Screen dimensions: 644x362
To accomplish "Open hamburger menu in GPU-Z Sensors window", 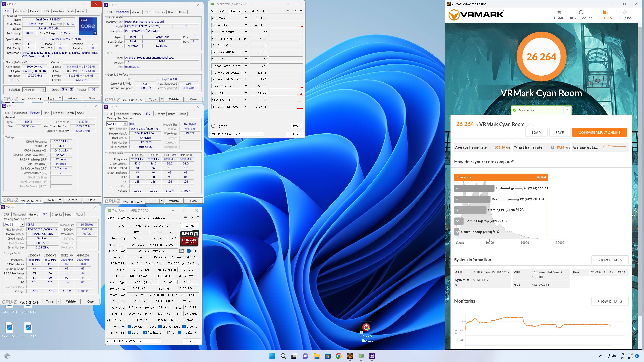I will point(301,11).
